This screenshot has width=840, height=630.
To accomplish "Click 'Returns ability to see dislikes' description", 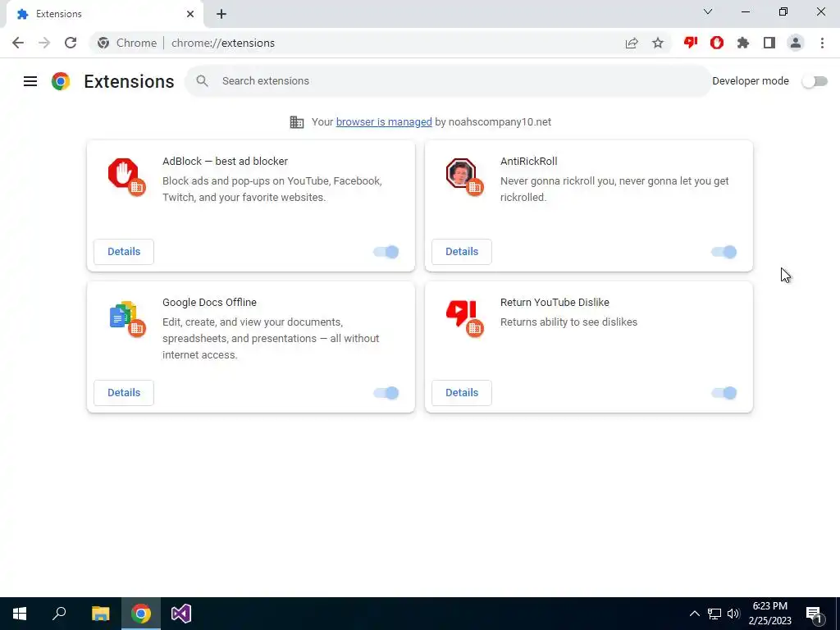I will 569,322.
